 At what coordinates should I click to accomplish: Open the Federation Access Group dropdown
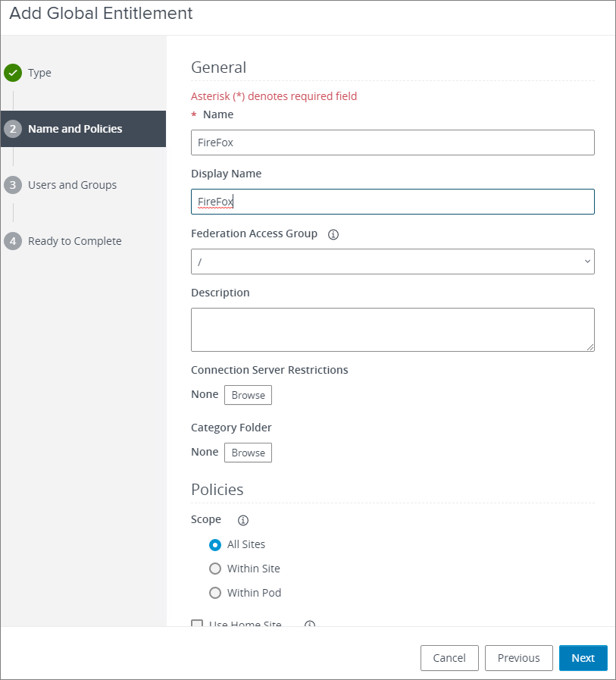click(x=392, y=262)
